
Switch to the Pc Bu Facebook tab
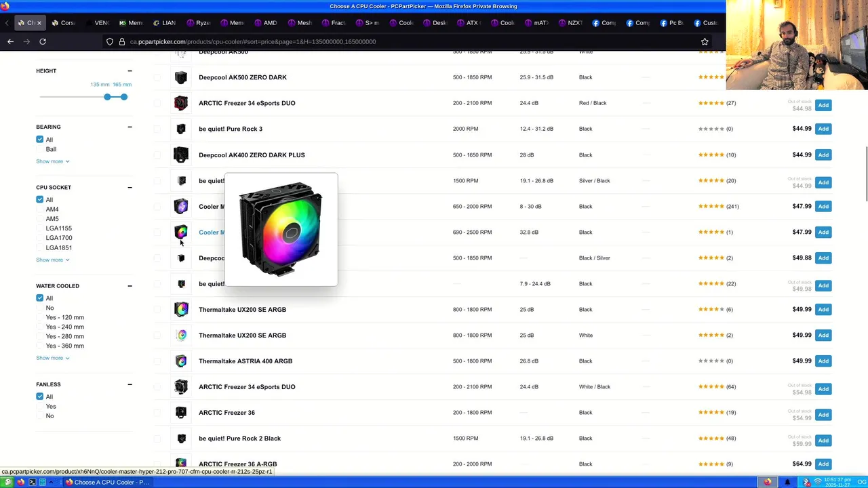point(672,23)
